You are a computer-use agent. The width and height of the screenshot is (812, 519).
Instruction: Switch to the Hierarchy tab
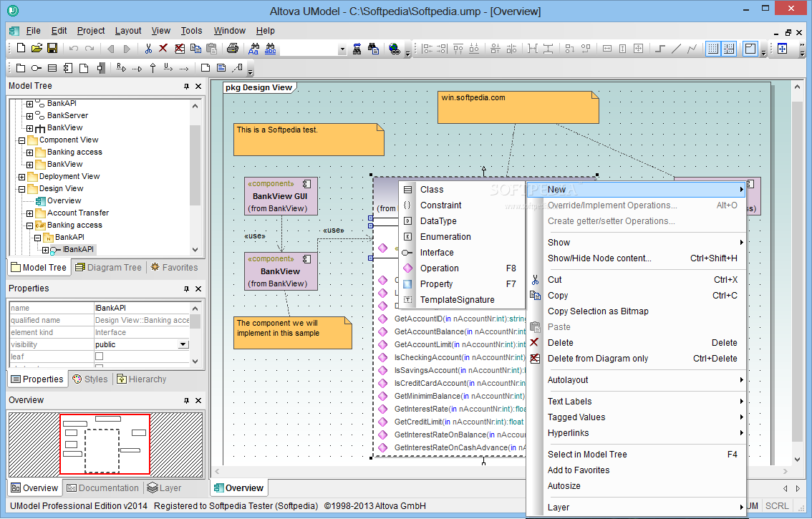[x=142, y=379]
